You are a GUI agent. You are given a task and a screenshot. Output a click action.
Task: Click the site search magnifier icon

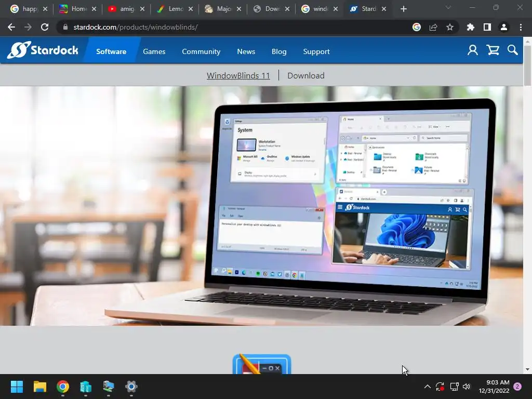click(x=513, y=50)
